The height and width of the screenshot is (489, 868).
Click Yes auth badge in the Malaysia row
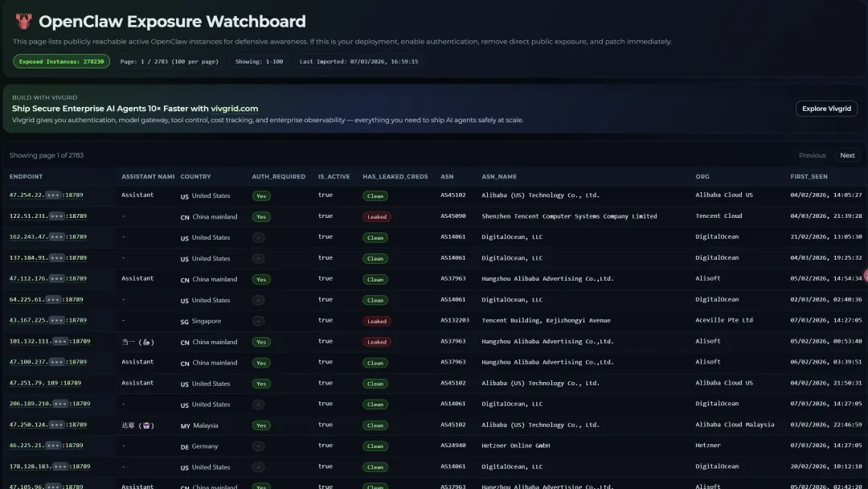point(261,425)
